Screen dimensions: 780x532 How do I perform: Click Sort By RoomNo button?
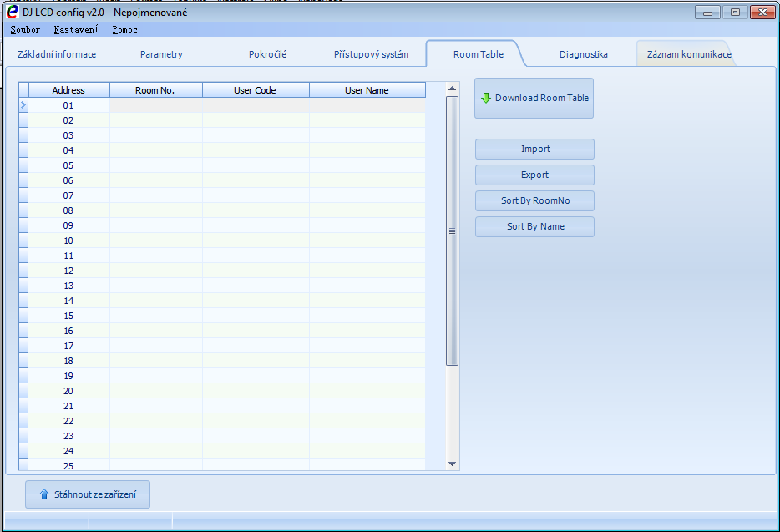click(x=534, y=200)
